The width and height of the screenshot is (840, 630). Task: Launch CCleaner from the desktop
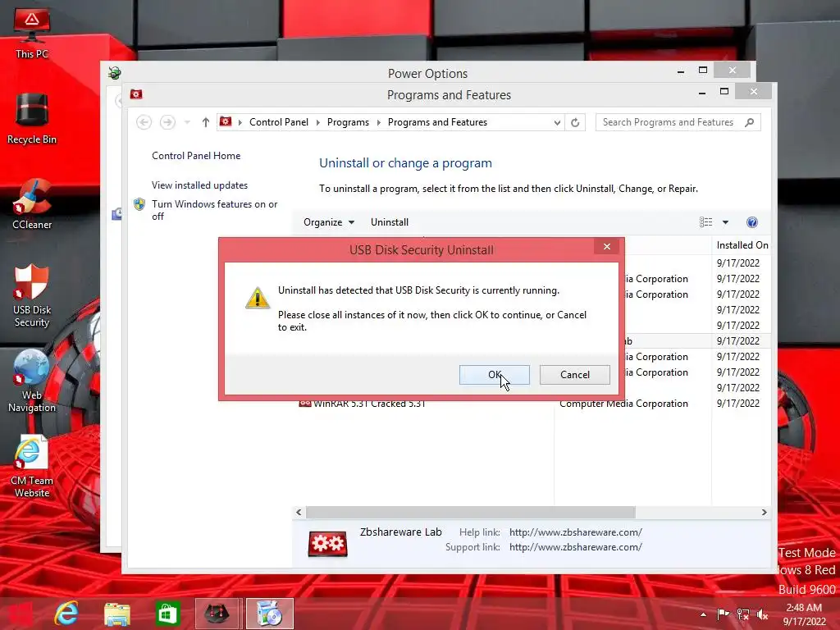point(32,204)
